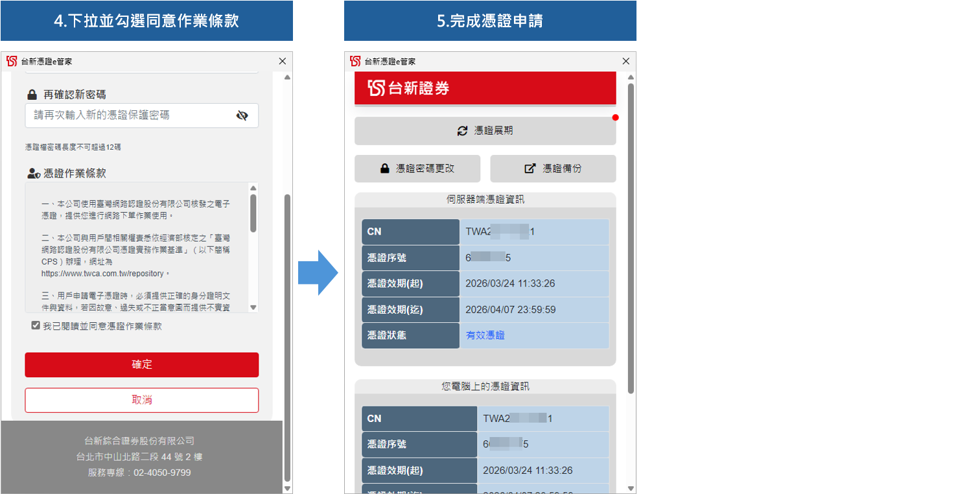Click the lock icon beside 再確認新密碼

32,95
